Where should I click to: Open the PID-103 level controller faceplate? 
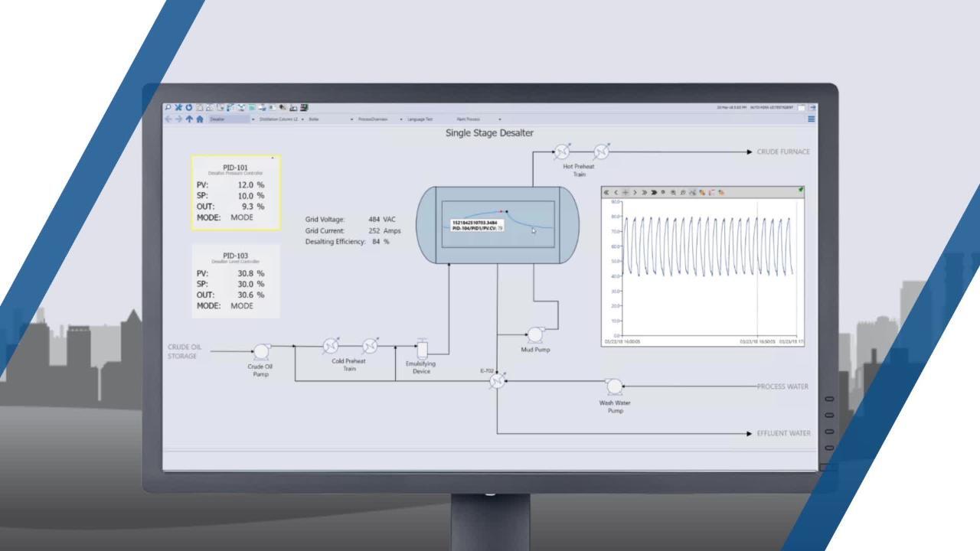pos(236,280)
